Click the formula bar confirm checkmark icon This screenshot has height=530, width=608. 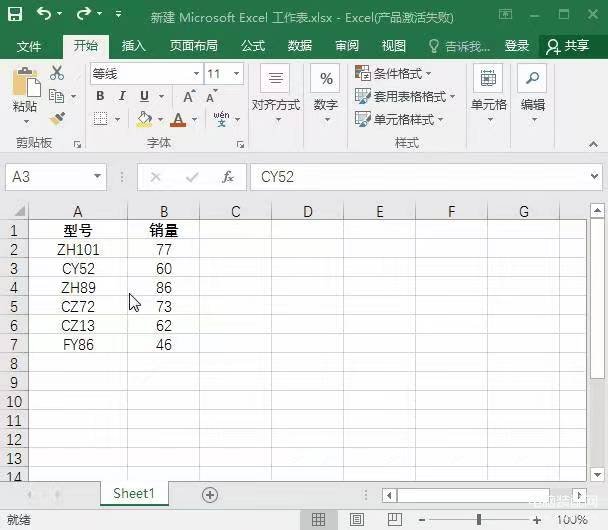192,178
